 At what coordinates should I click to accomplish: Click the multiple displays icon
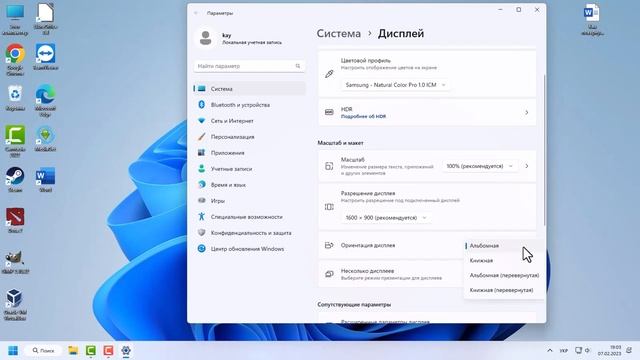[x=329, y=274]
